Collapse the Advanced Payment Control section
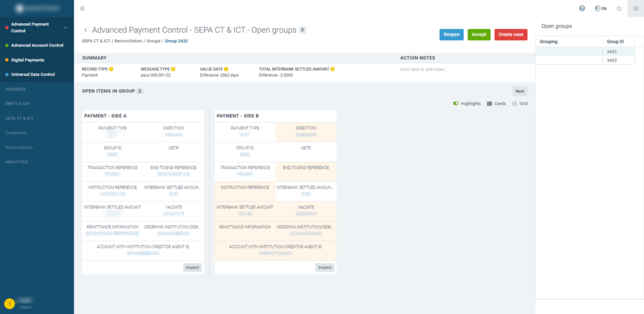Screen dimensions: 644x314 66,27
